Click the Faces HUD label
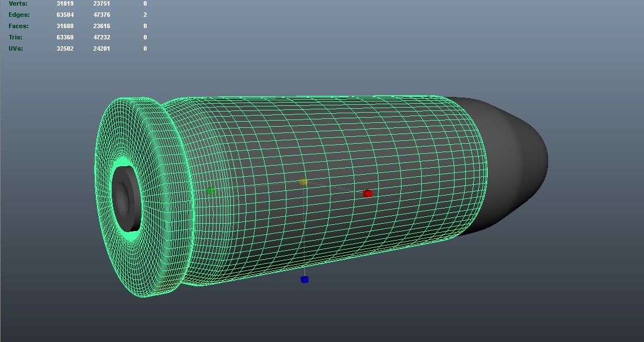 click(x=18, y=26)
